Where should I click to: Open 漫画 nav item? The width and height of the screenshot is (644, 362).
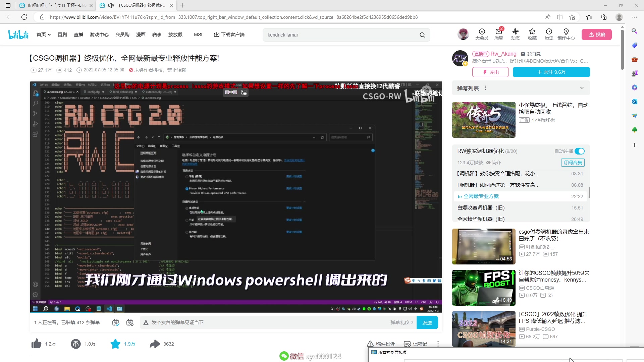[x=141, y=35]
